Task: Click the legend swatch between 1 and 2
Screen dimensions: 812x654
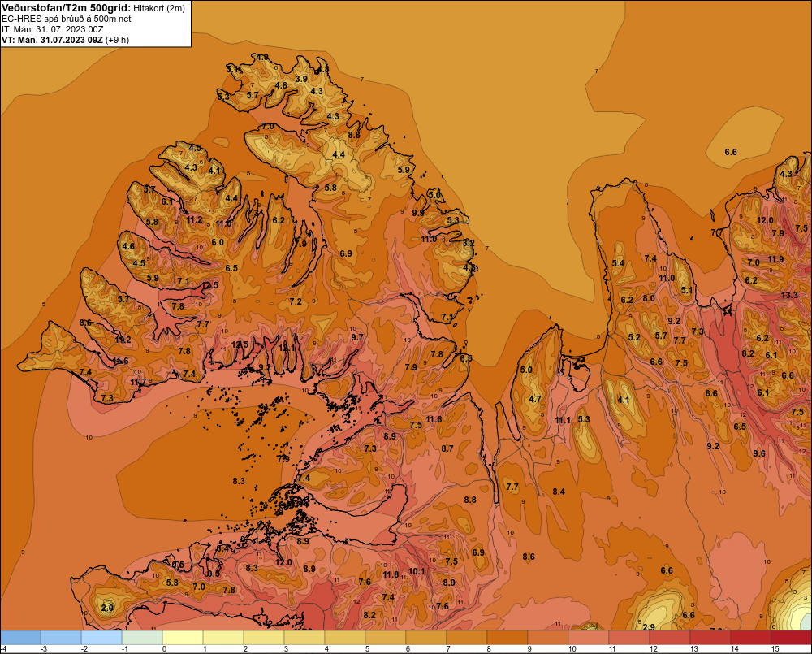Action: click(223, 638)
